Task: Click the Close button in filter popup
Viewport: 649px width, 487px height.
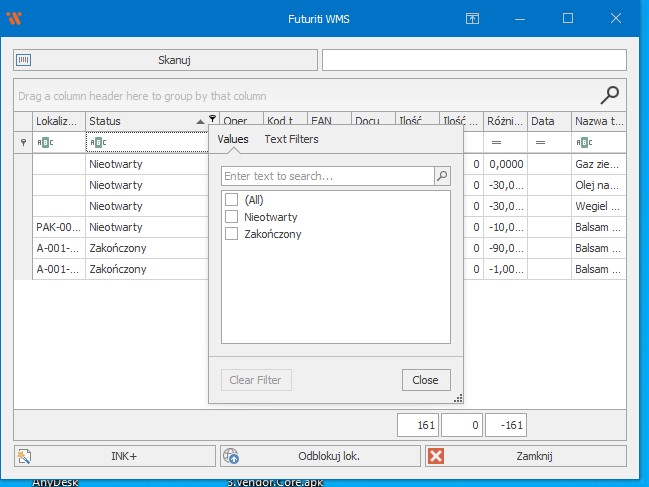Action: click(426, 380)
